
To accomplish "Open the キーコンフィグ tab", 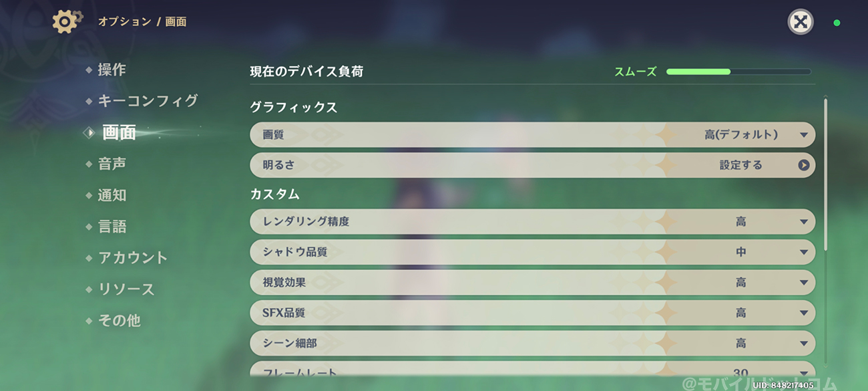I will 148,101.
